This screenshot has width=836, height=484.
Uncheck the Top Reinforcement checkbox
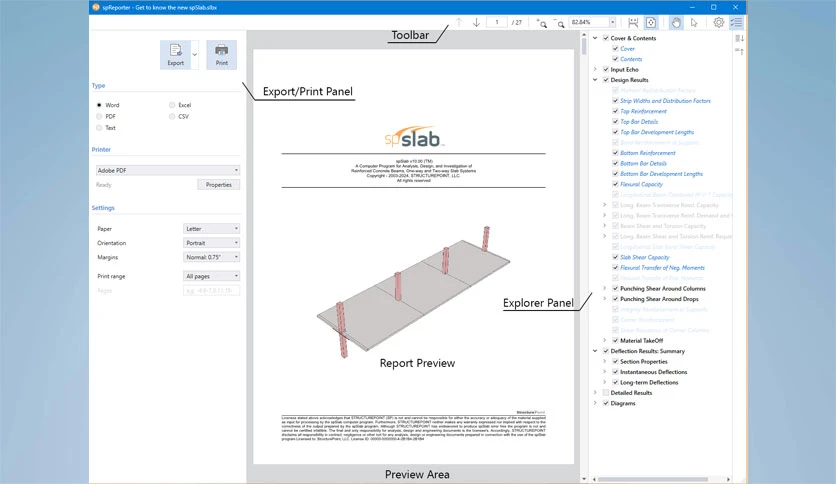615,111
